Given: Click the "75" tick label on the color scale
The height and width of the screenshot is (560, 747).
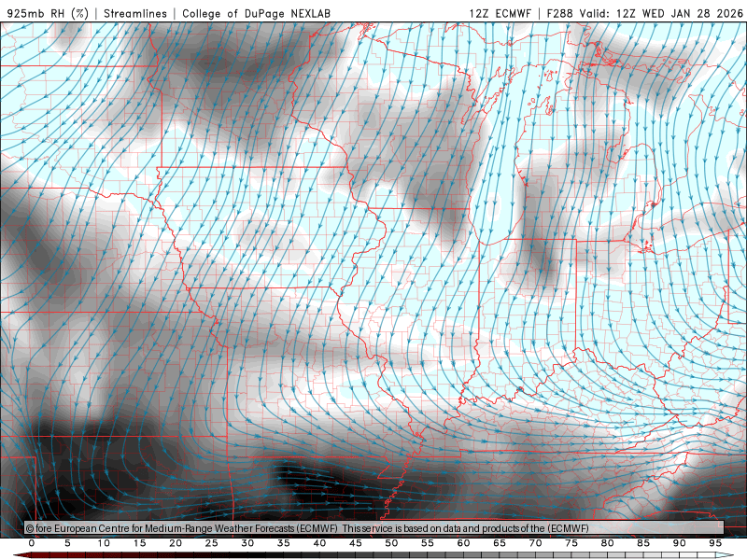Looking at the screenshot, I should tap(571, 543).
